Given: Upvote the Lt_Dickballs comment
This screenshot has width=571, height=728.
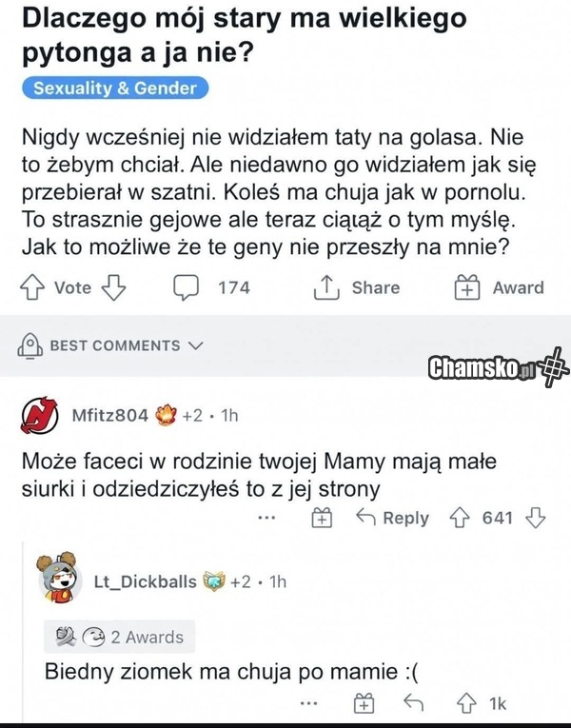Looking at the screenshot, I should coord(465,704).
